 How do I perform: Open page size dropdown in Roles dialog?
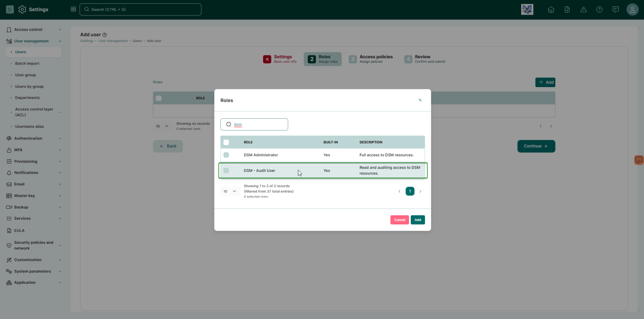pos(230,191)
